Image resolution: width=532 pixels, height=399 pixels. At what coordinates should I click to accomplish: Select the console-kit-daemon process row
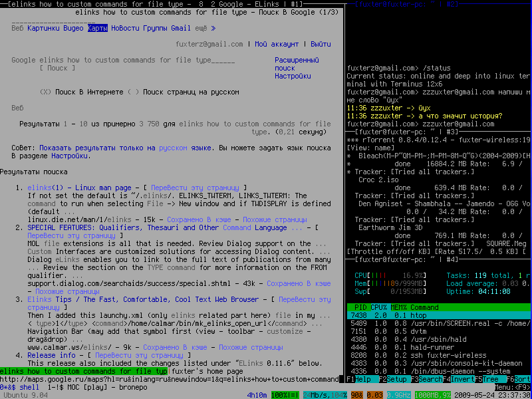(x=440, y=363)
